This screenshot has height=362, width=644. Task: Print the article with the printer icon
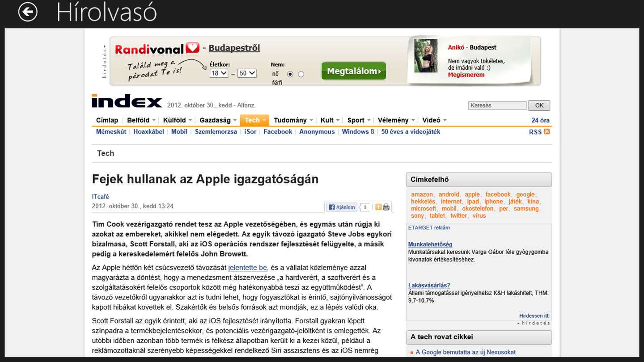pos(386,207)
